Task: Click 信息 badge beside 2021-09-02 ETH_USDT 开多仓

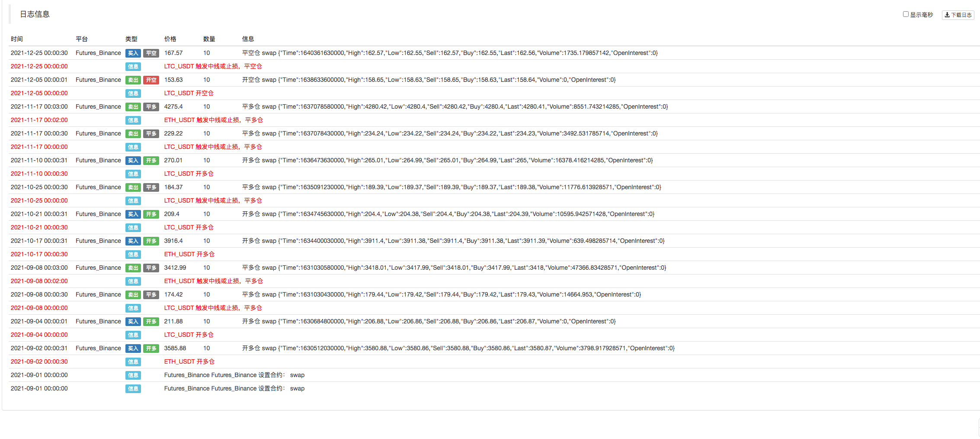Action: 133,362
